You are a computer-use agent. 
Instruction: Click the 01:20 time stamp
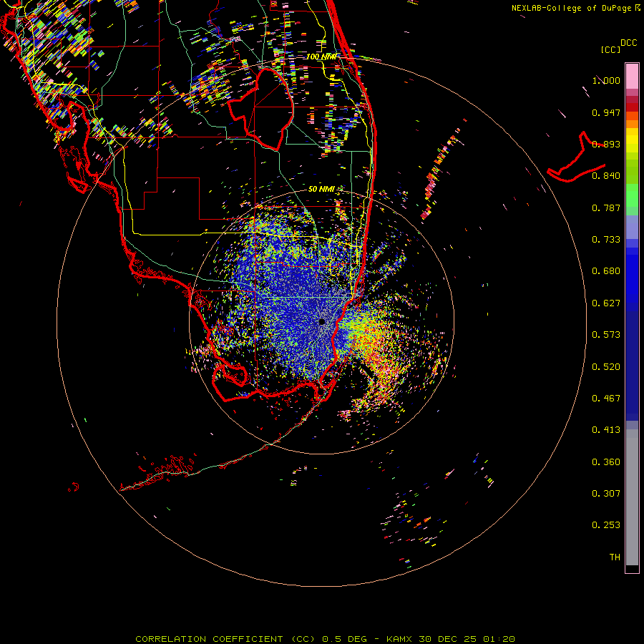(x=499, y=639)
